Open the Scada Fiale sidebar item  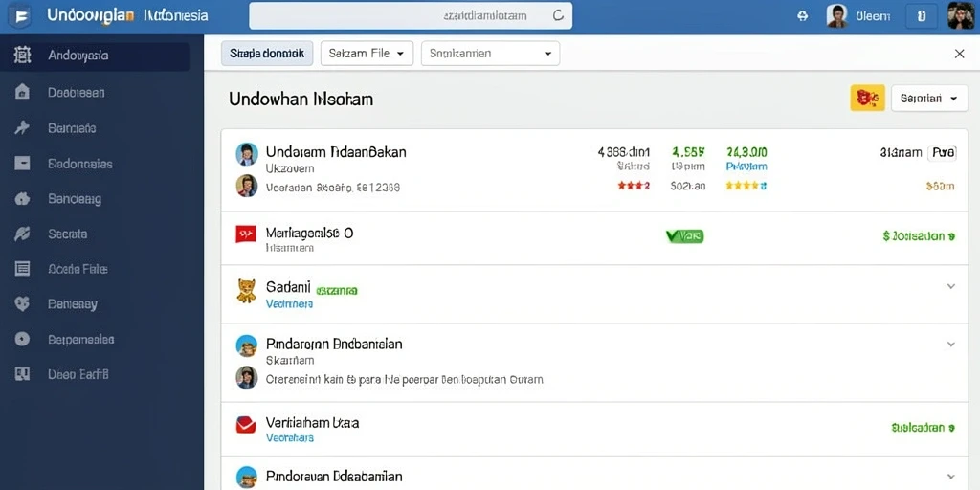(78, 269)
